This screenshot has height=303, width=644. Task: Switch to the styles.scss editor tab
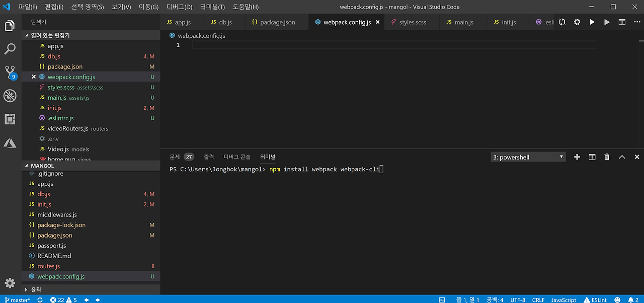[x=413, y=22]
